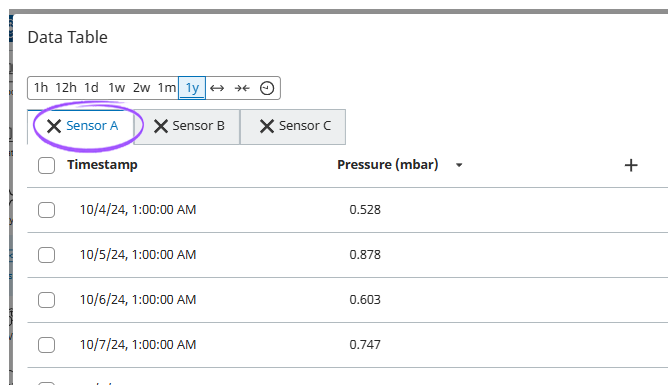Select the 2w time range
This screenshot has width=668, height=385.
click(141, 88)
